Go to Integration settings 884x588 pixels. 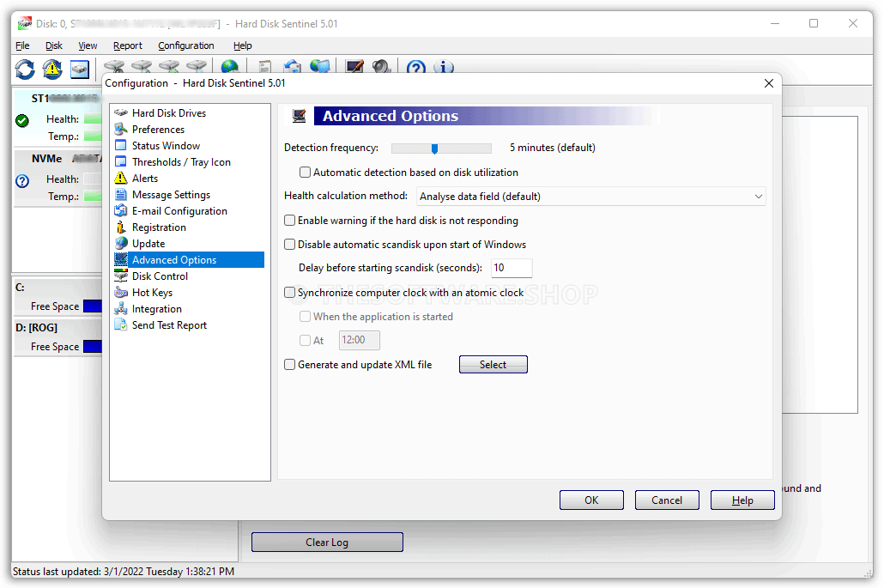157,309
